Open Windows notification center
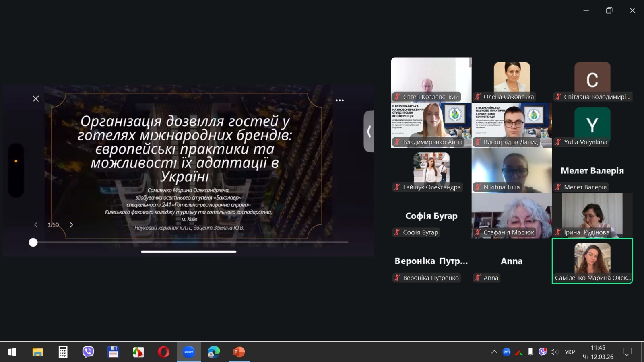 click(x=627, y=352)
